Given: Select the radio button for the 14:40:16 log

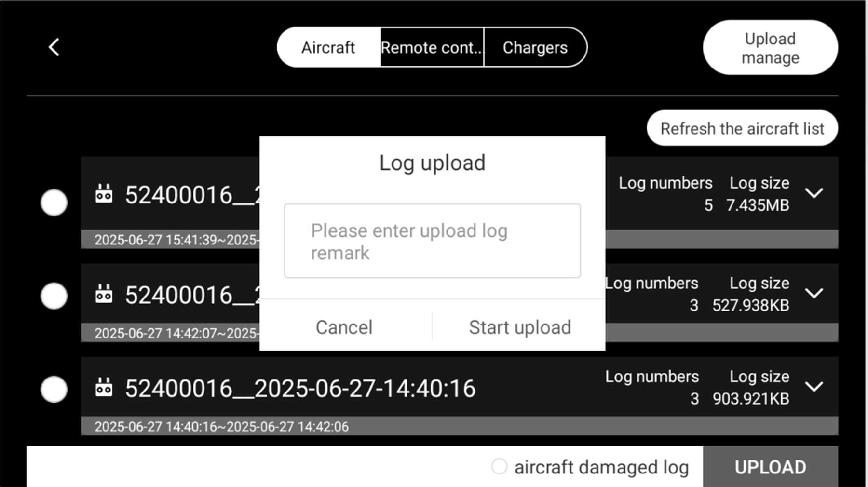Looking at the screenshot, I should click(x=54, y=389).
